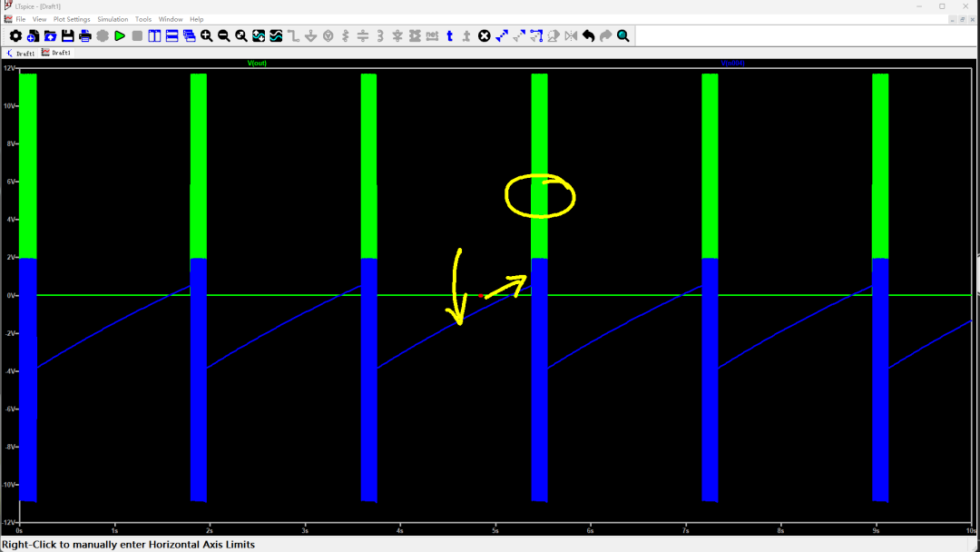Viewport: 980px width, 552px height.
Task: Click the blue text 't' icon
Action: pyautogui.click(x=449, y=35)
